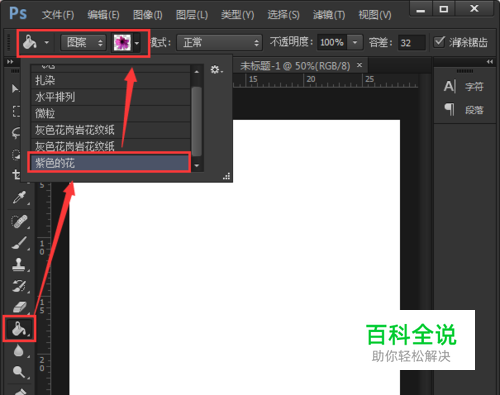Open the Paragraph panel icon
This screenshot has height=395, width=500.
tap(449, 109)
